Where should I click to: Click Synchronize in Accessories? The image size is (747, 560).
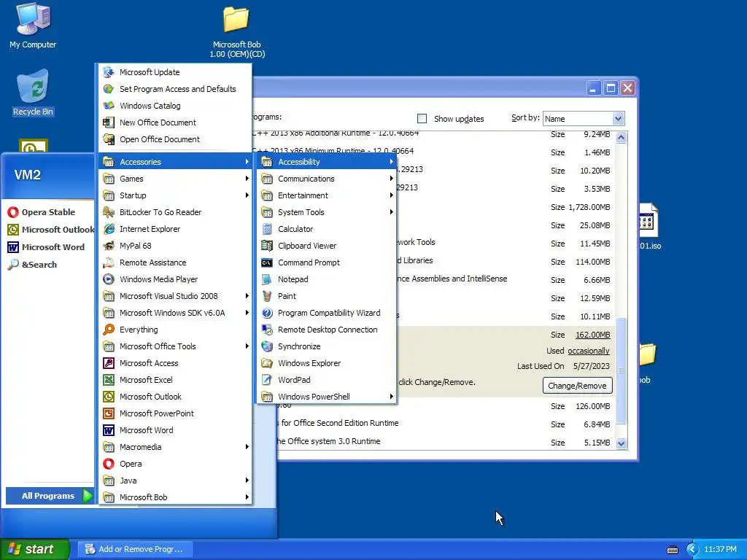(327, 346)
